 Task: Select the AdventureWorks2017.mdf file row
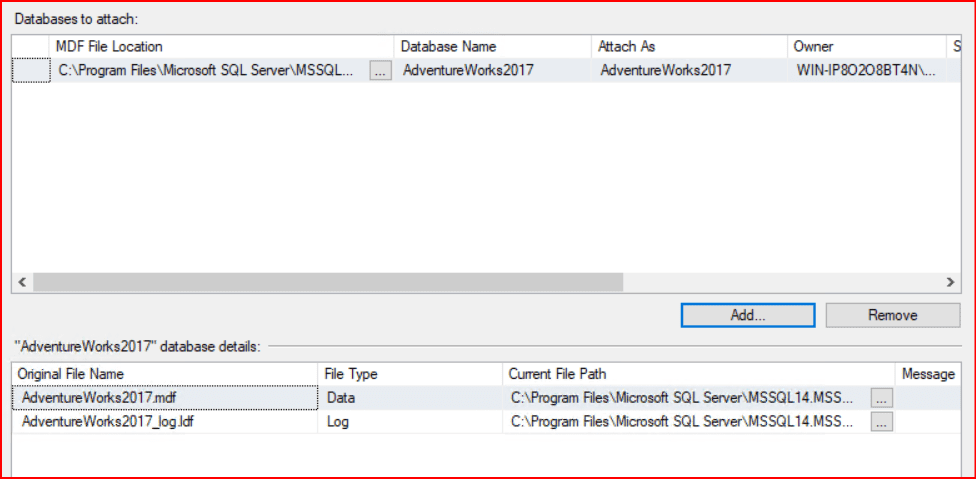(x=160, y=398)
